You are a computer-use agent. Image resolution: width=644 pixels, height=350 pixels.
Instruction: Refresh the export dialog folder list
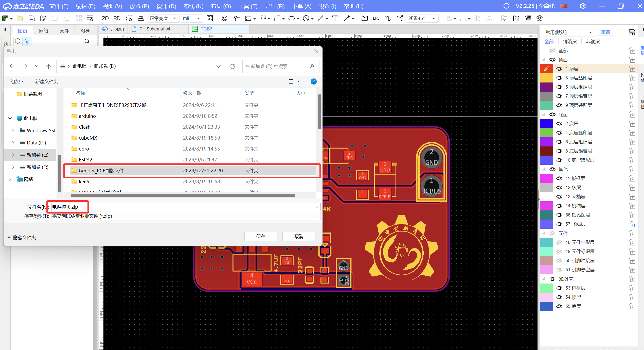point(232,66)
